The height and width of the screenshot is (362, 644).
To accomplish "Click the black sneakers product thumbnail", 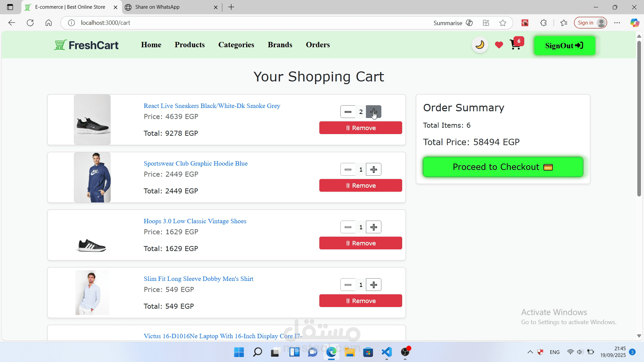I will 92,120.
